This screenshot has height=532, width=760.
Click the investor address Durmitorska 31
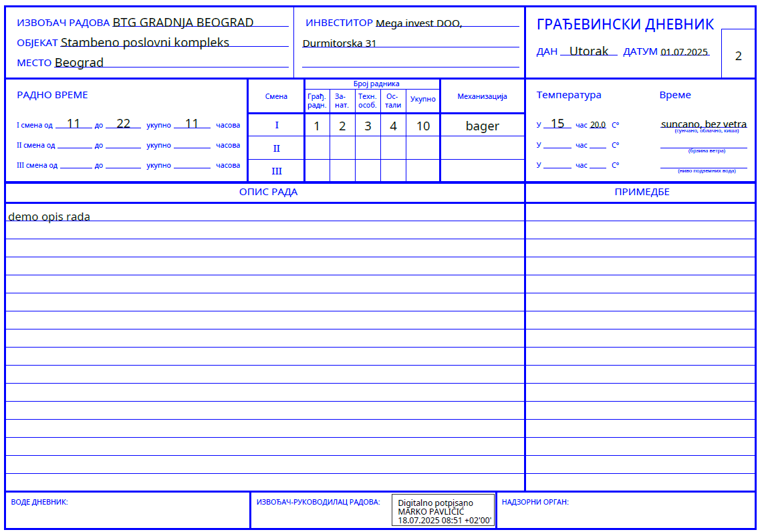coord(340,43)
